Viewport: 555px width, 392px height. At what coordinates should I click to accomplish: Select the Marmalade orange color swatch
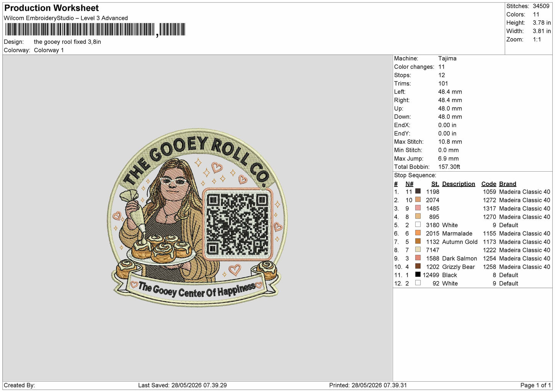(418, 233)
